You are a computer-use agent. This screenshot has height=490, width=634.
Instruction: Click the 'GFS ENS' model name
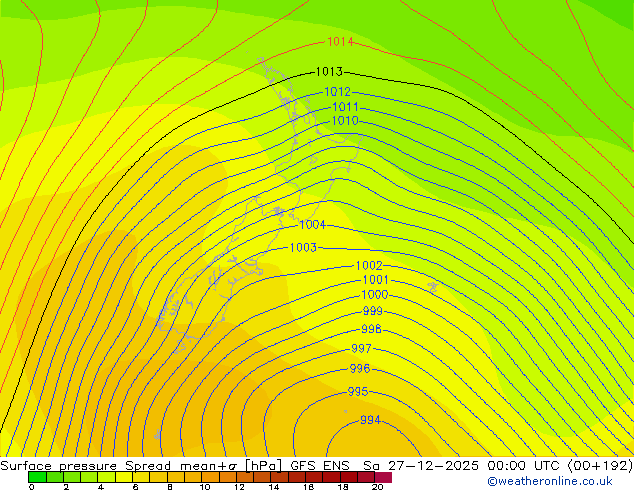(x=320, y=466)
